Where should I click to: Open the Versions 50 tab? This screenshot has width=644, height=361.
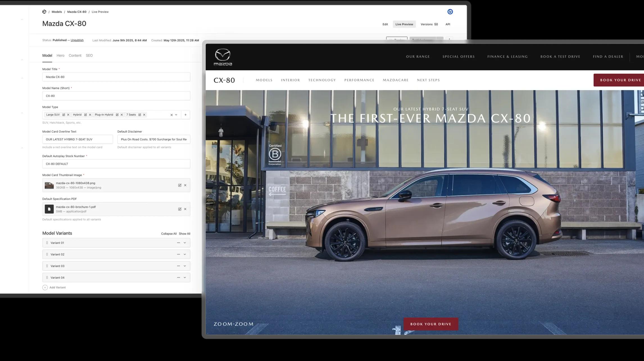click(x=429, y=24)
